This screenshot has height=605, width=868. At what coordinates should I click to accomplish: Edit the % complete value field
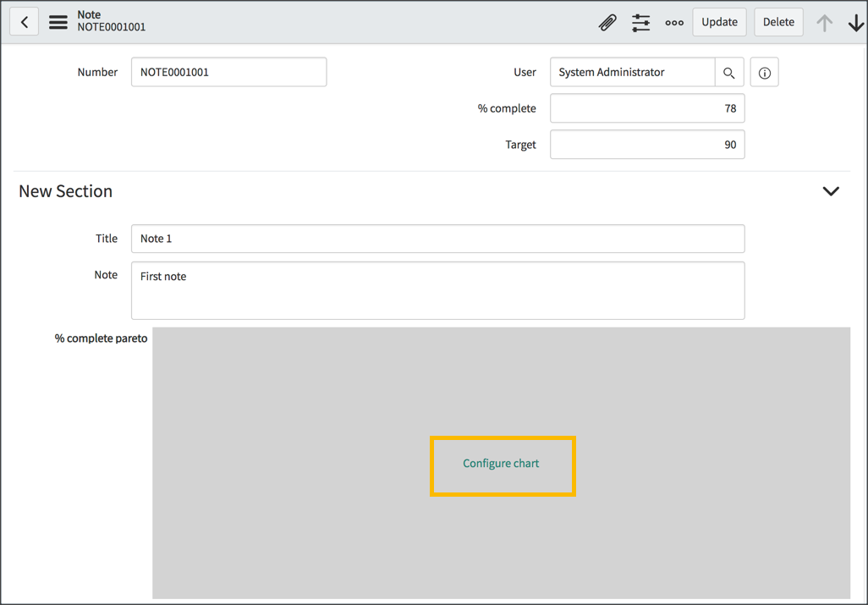[647, 108]
